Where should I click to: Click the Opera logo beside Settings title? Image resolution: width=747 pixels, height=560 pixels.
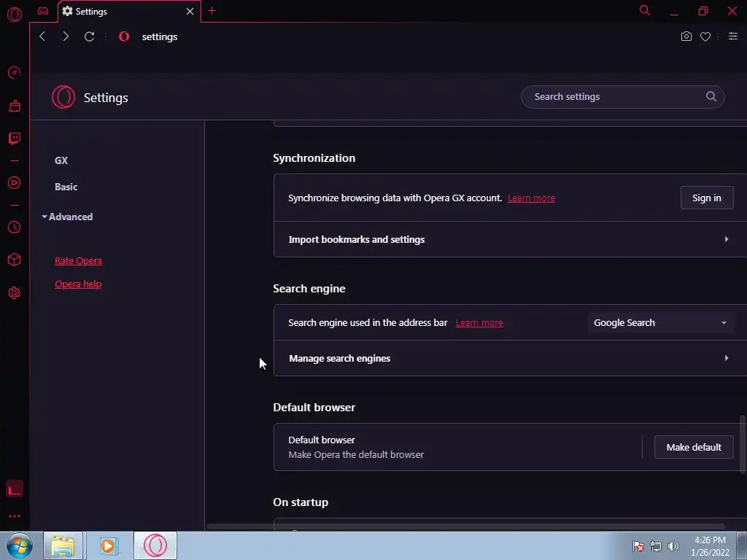coord(63,97)
